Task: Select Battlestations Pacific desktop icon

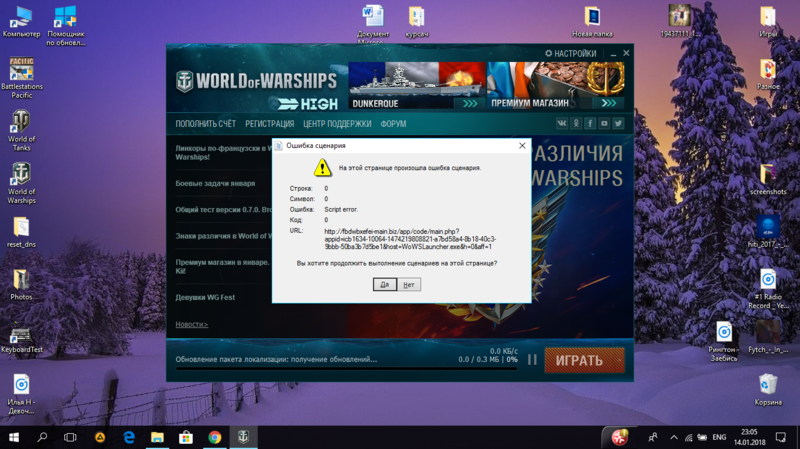Action: tap(21, 78)
